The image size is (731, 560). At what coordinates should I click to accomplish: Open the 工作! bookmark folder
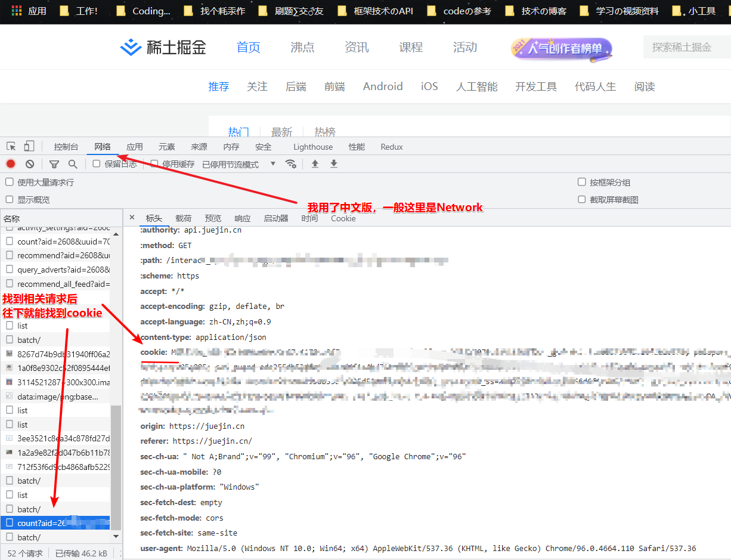pos(79,11)
